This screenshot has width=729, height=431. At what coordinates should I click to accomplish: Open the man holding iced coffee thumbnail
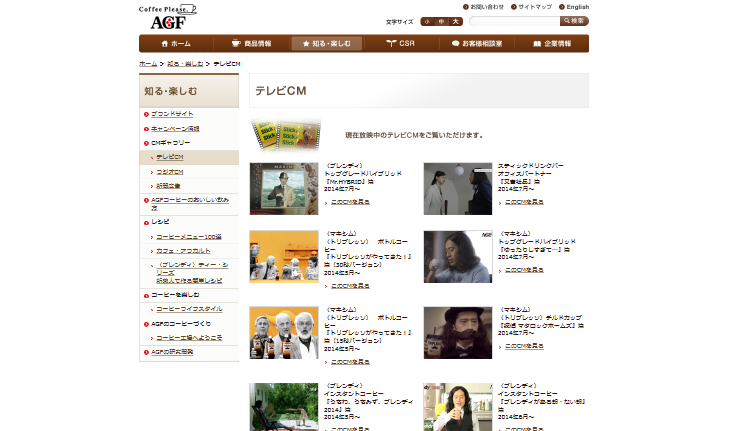[458, 407]
